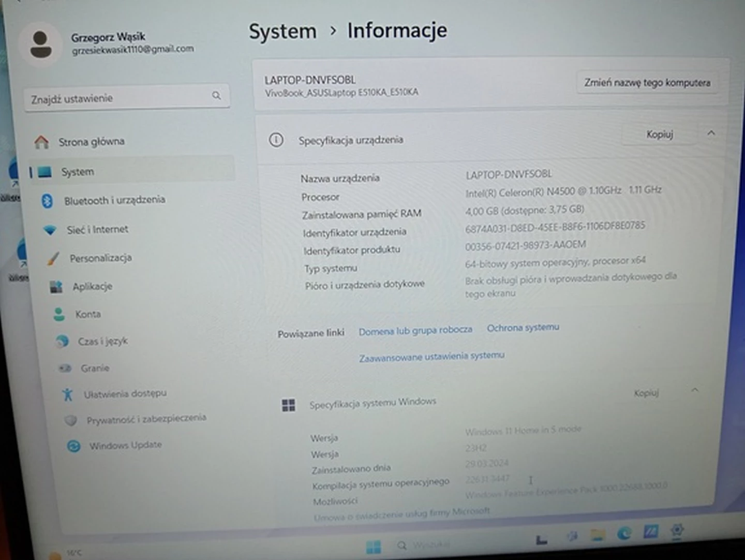Open Strona główna in the sidebar
The height and width of the screenshot is (560, 745).
point(91,142)
